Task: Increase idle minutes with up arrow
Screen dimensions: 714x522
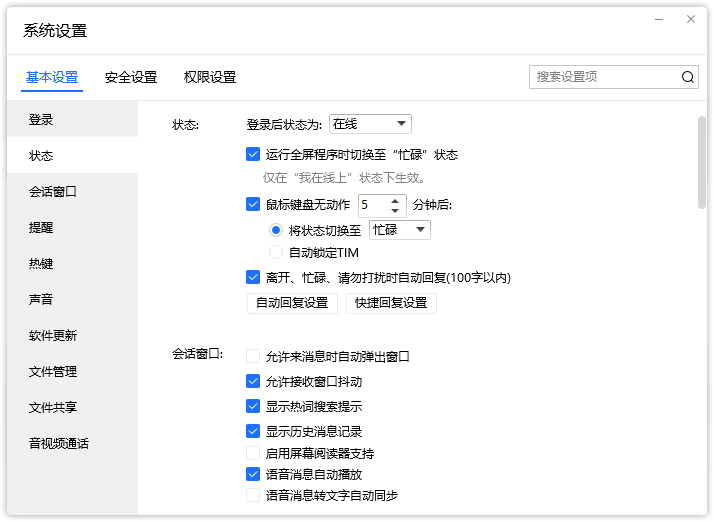Action: tap(395, 200)
